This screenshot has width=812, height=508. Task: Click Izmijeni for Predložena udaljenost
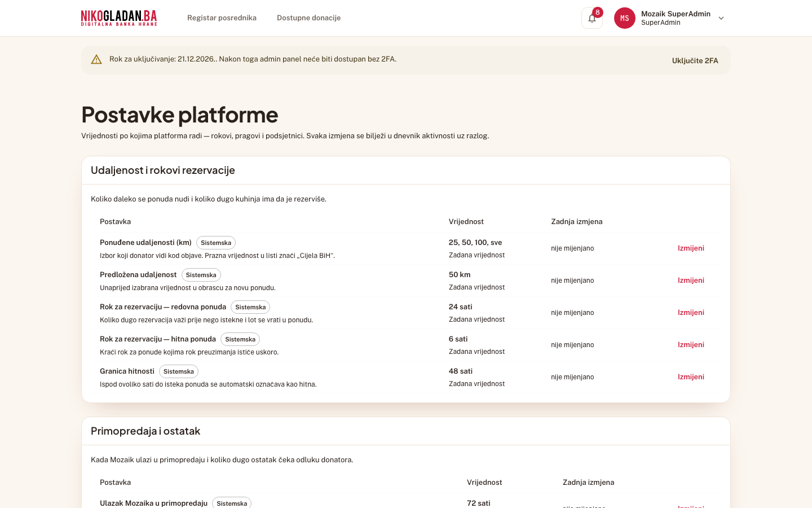click(x=691, y=281)
